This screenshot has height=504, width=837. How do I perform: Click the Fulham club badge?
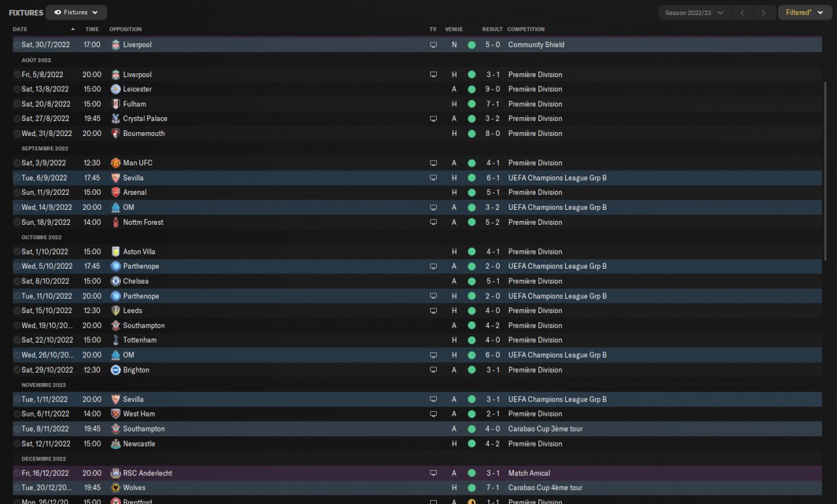[x=115, y=104]
